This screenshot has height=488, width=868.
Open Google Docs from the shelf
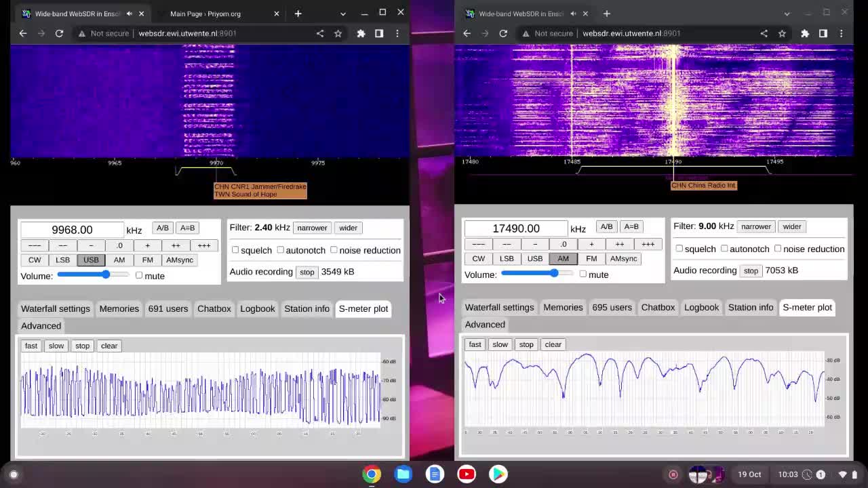[x=435, y=474]
